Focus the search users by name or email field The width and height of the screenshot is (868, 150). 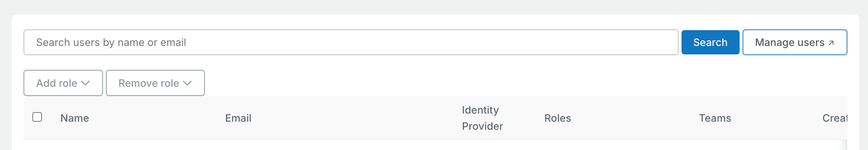pos(351,42)
